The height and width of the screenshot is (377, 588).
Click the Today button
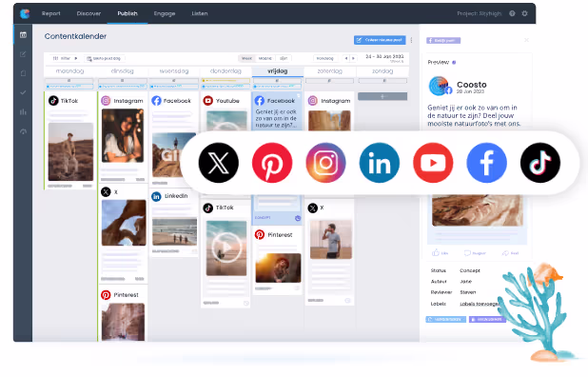(x=324, y=58)
